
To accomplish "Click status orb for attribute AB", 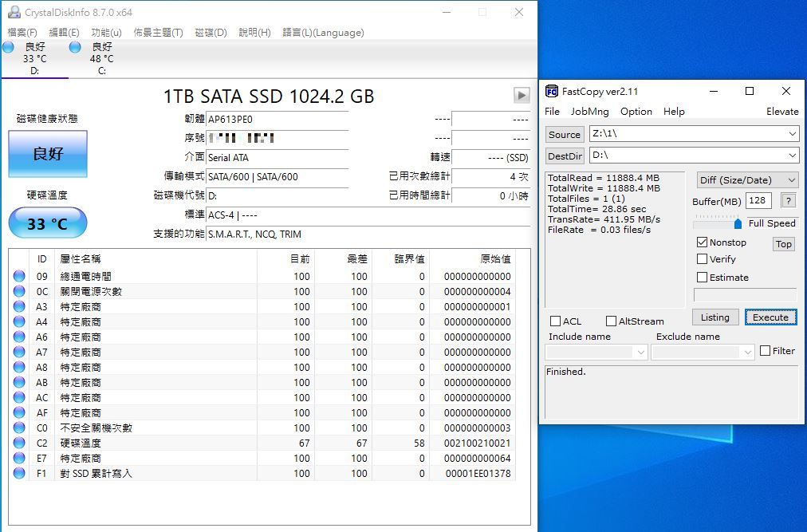I will pos(19,382).
